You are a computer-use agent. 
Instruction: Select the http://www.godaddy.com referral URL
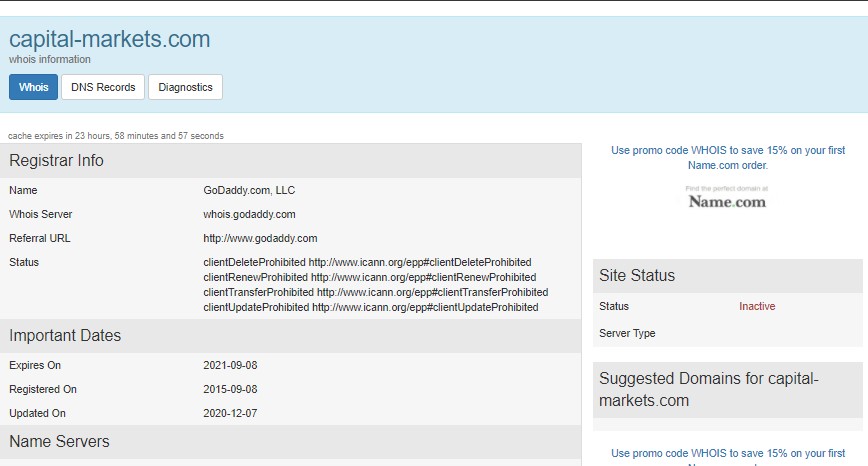260,239
